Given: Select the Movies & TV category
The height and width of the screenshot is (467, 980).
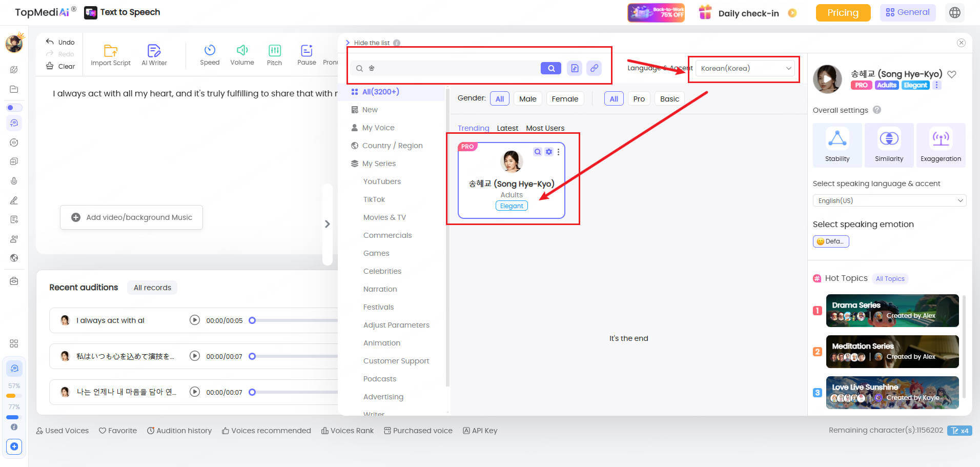Looking at the screenshot, I should click(x=384, y=217).
